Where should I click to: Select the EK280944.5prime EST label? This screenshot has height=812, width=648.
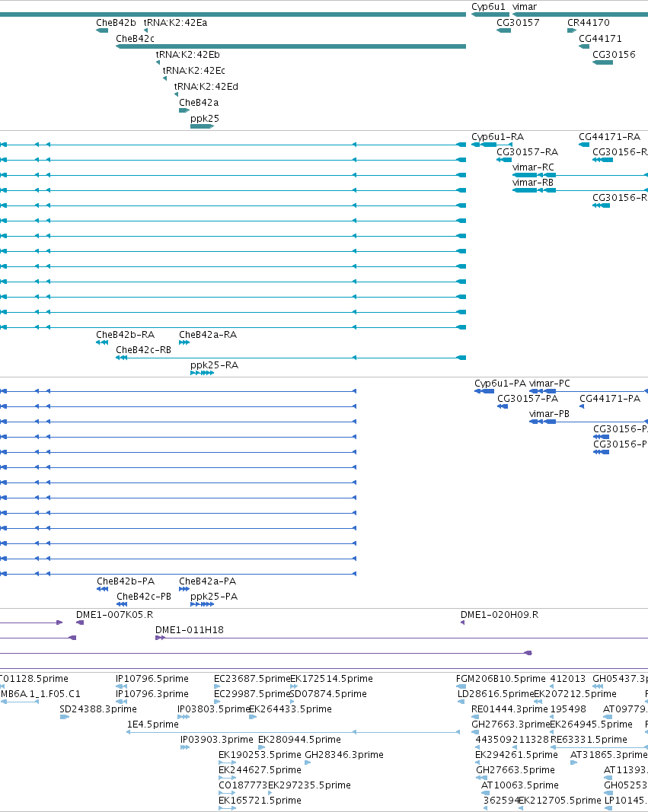299,740
